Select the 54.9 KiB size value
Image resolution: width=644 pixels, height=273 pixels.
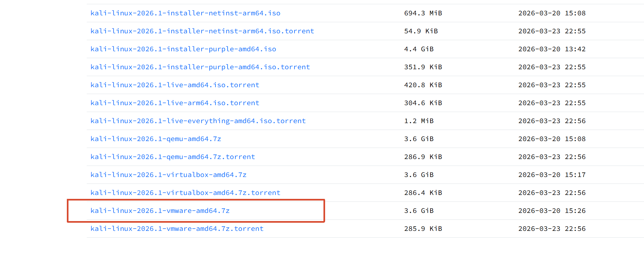421,31
